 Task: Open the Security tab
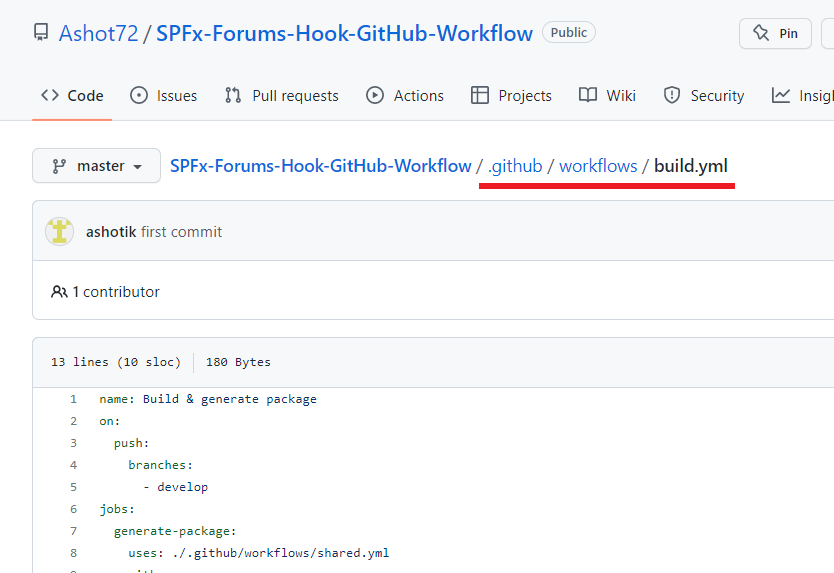pos(704,95)
